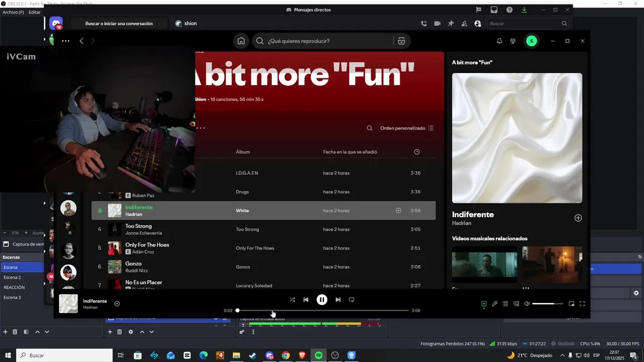Viewport: 644px width, 362px height.
Task: Open Spotify Friend Activity icon
Action: pyautogui.click(x=513, y=41)
